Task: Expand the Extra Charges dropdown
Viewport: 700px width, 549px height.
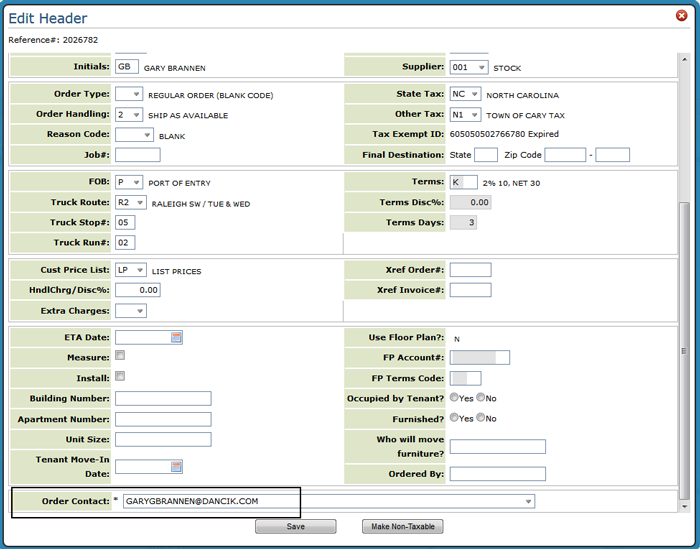Action: [131, 311]
